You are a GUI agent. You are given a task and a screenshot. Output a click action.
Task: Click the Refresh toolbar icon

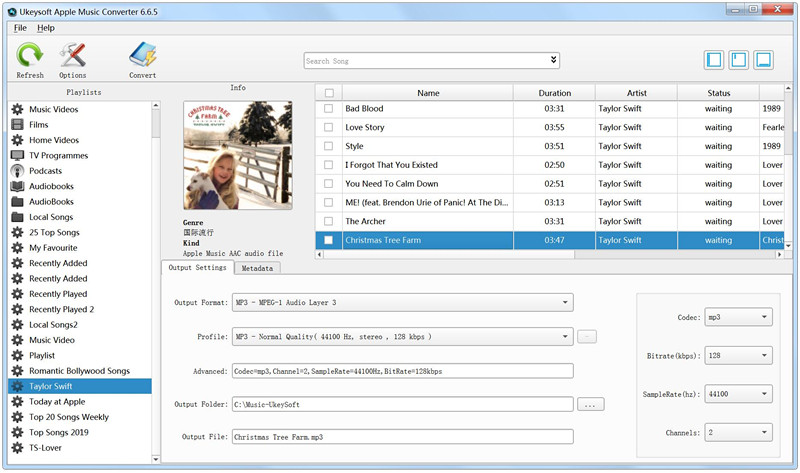click(x=30, y=55)
